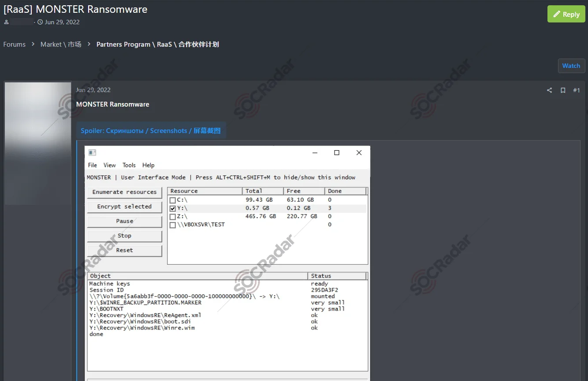588x381 pixels.
Task: Click the Pause button
Action: [x=124, y=221]
